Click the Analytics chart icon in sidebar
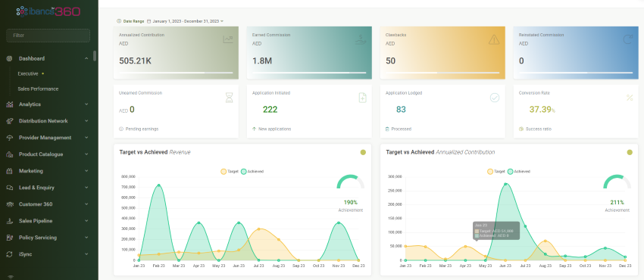The width and height of the screenshot is (644, 280). [9, 104]
